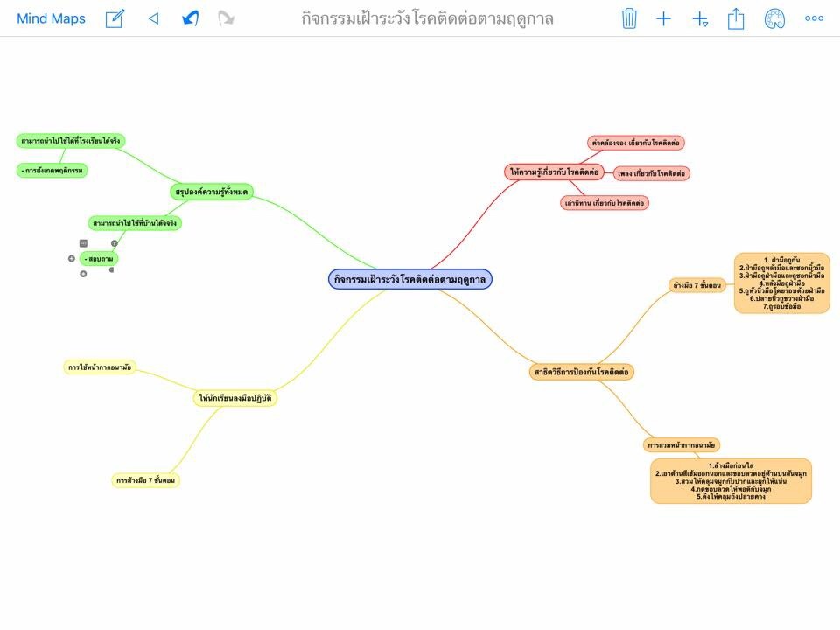Go back to Mind Maps list
Screen dimensions: 840x630
(x=51, y=18)
